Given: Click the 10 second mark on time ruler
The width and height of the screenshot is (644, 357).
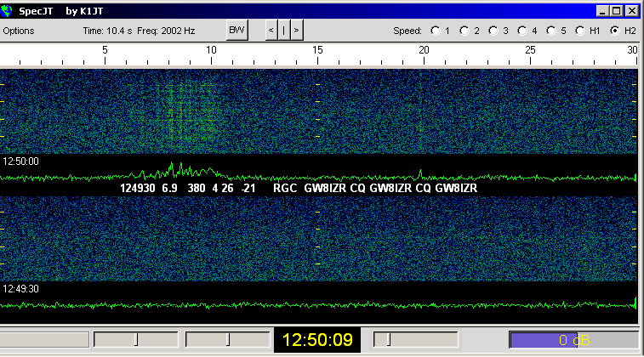Looking at the screenshot, I should (x=211, y=50).
